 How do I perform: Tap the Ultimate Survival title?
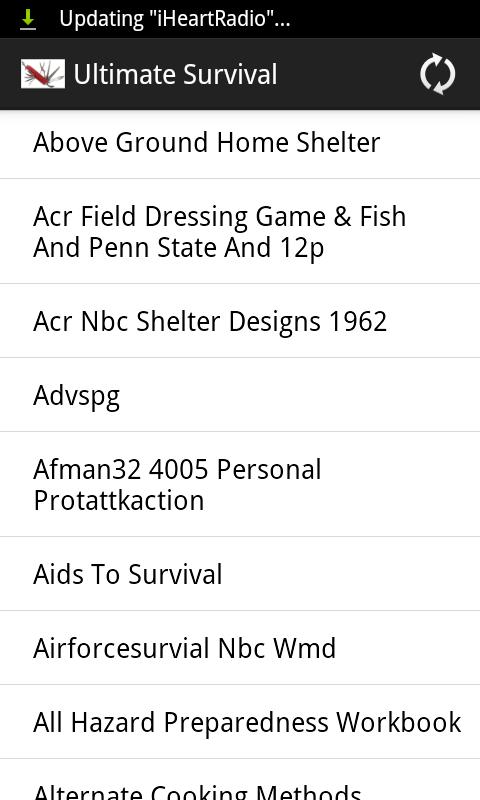[175, 74]
